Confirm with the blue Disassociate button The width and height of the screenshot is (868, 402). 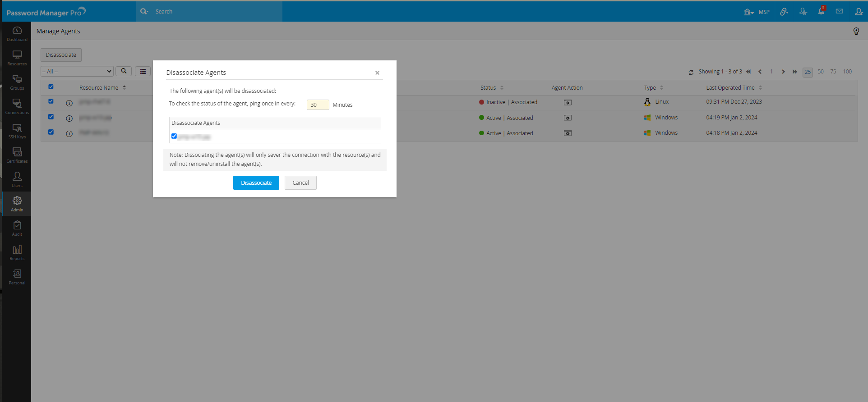pyautogui.click(x=256, y=183)
